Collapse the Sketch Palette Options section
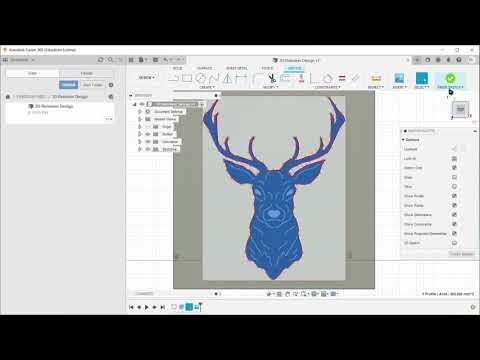480x360 pixels. (x=403, y=140)
